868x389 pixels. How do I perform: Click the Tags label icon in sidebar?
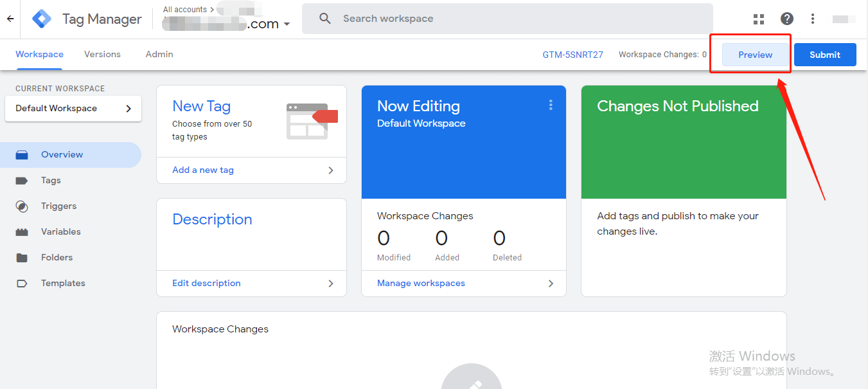click(22, 181)
